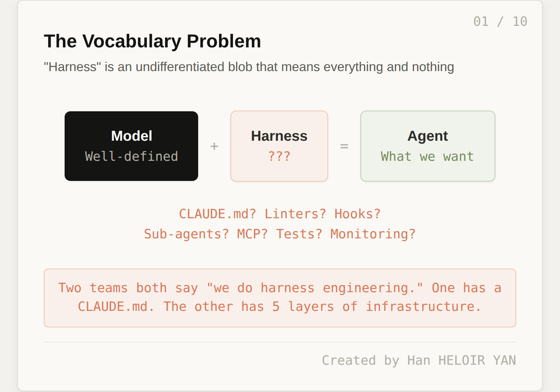This screenshot has height=392, width=560.
Task: Click the Well-defined label inside the Model card
Action: coord(131,156)
